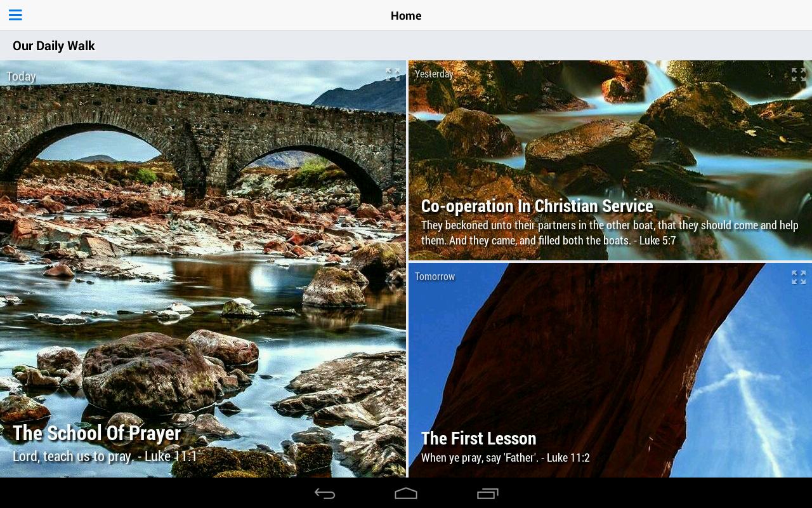812x508 pixels.
Task: Expand the Today card to fullscreen
Action: pos(393,75)
